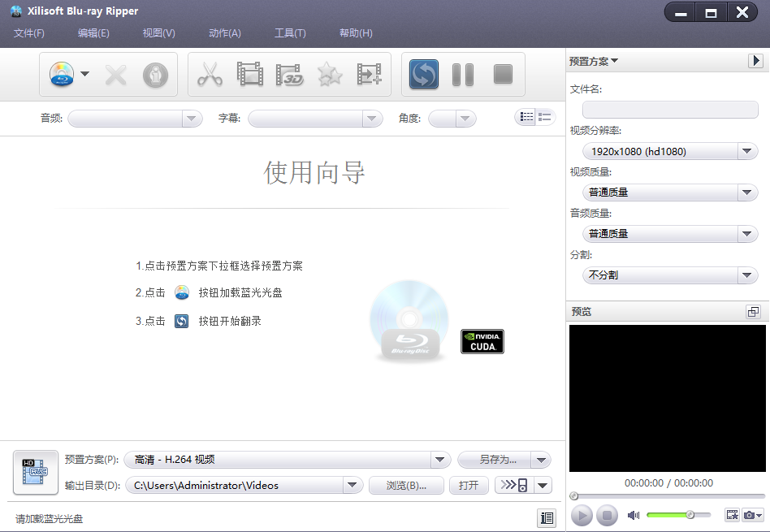Click the 另存为... button
770x532 pixels.
coord(495,460)
